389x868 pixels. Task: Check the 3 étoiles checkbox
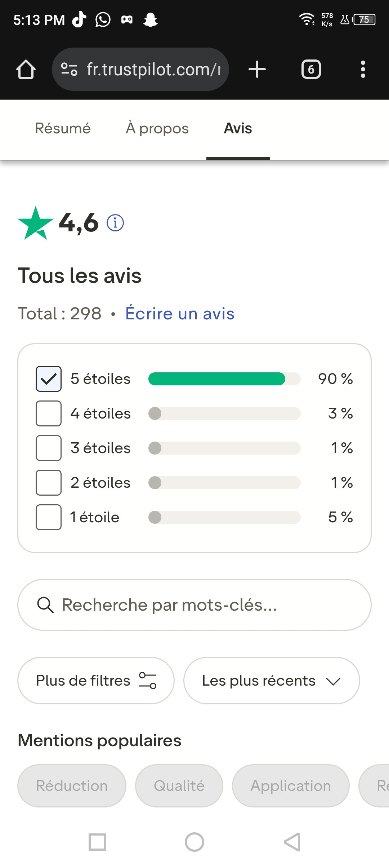[x=49, y=448]
